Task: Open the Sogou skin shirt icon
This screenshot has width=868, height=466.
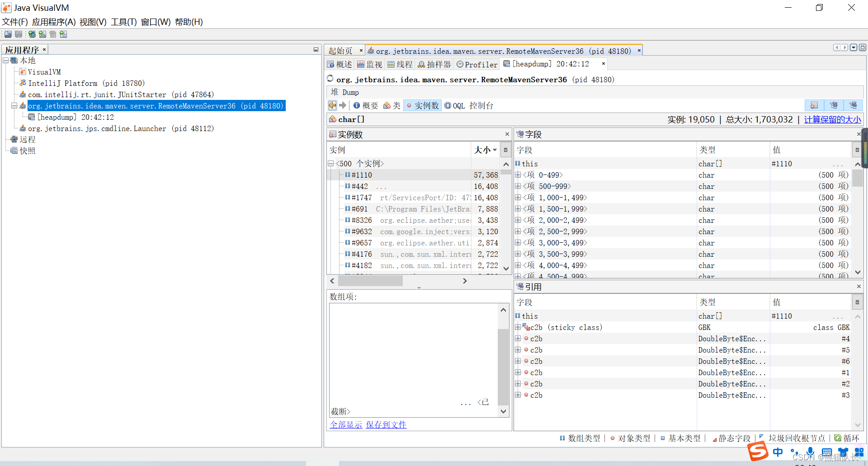Action: coord(843,452)
